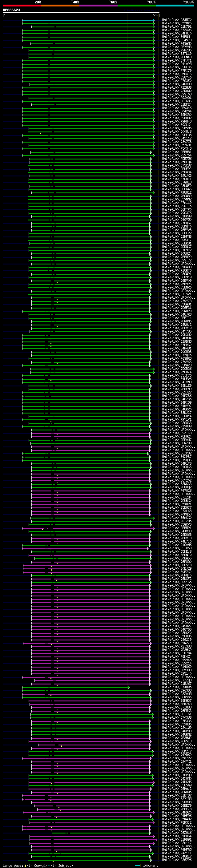Select hit label UniRef100_B3TLL9

click(176, 54)
